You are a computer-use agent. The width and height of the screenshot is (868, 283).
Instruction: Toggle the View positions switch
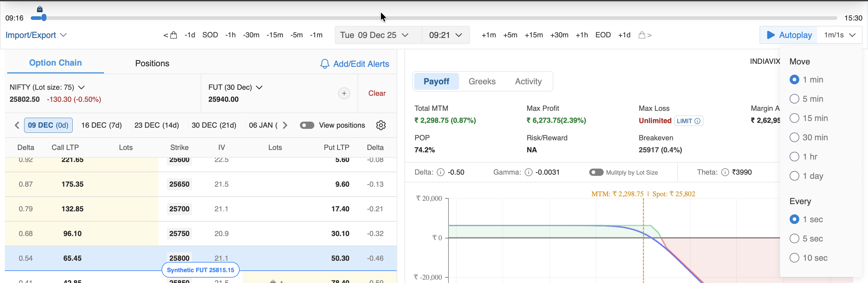pos(307,125)
